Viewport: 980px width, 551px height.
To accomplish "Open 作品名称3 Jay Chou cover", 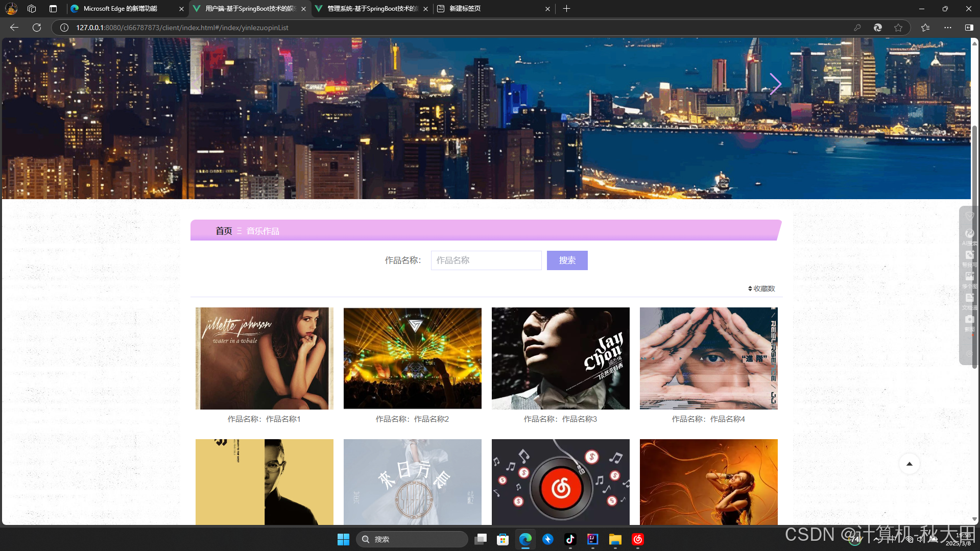I will pyautogui.click(x=561, y=358).
